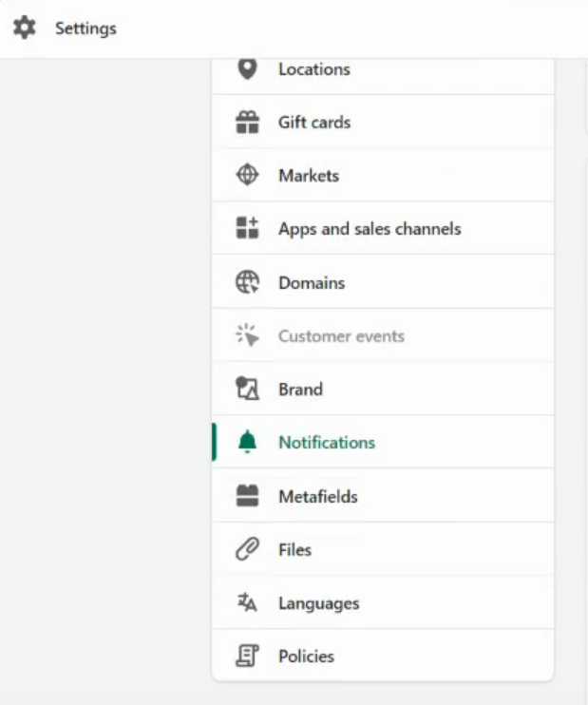Click the Files paperclip icon

(x=247, y=549)
